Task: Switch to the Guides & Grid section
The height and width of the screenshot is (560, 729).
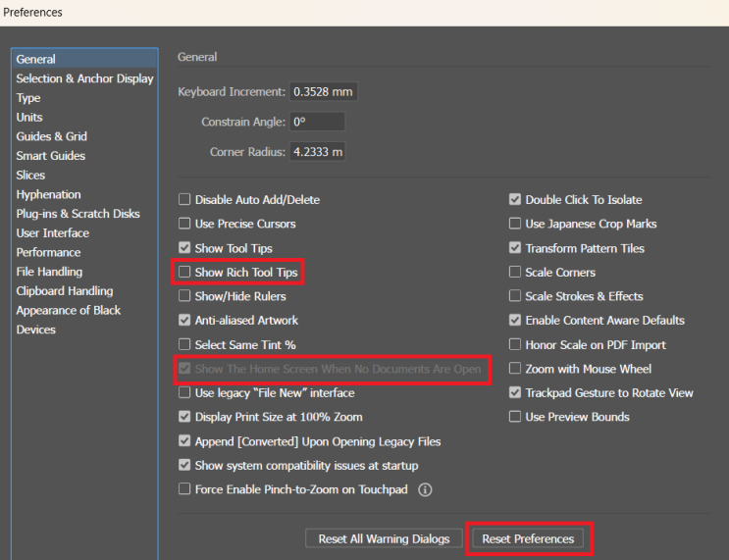Action: point(51,136)
